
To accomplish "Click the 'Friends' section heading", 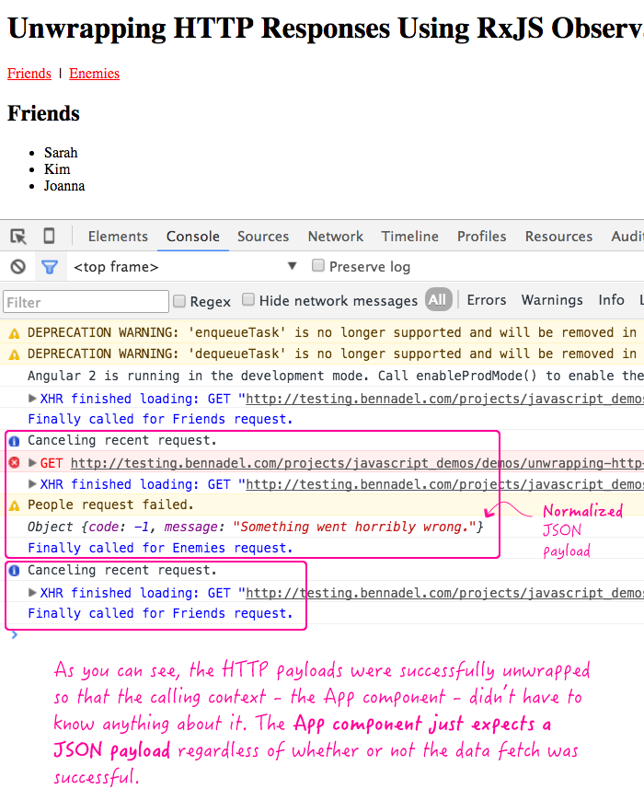I will tap(43, 113).
